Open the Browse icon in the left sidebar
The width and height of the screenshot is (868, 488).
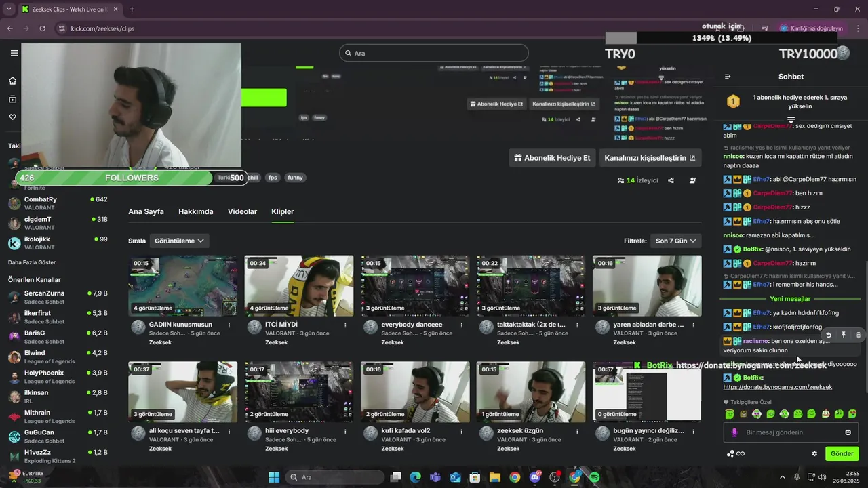tap(12, 99)
